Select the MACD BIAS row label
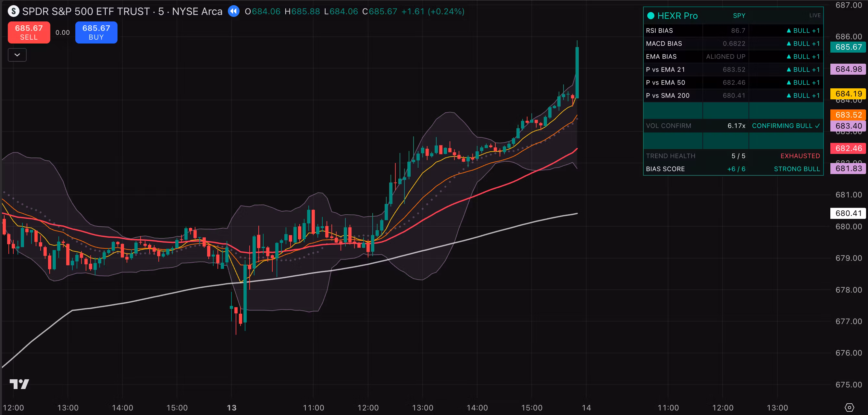This screenshot has width=868, height=415. (x=664, y=44)
